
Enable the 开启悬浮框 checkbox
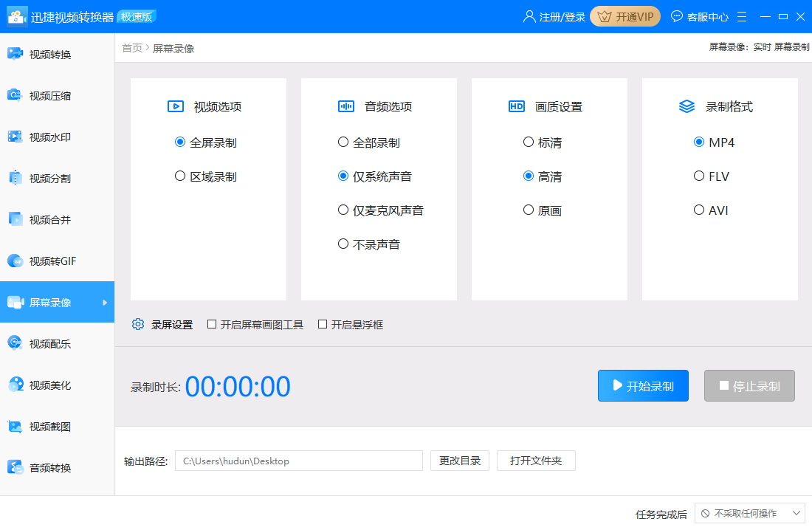(323, 324)
